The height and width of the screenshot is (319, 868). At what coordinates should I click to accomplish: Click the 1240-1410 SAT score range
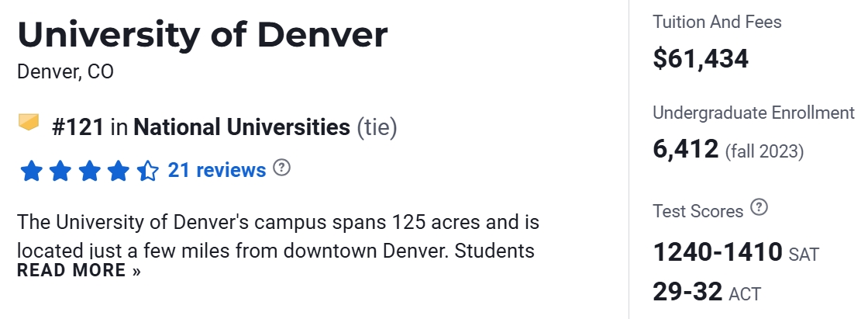pyautogui.click(x=718, y=252)
